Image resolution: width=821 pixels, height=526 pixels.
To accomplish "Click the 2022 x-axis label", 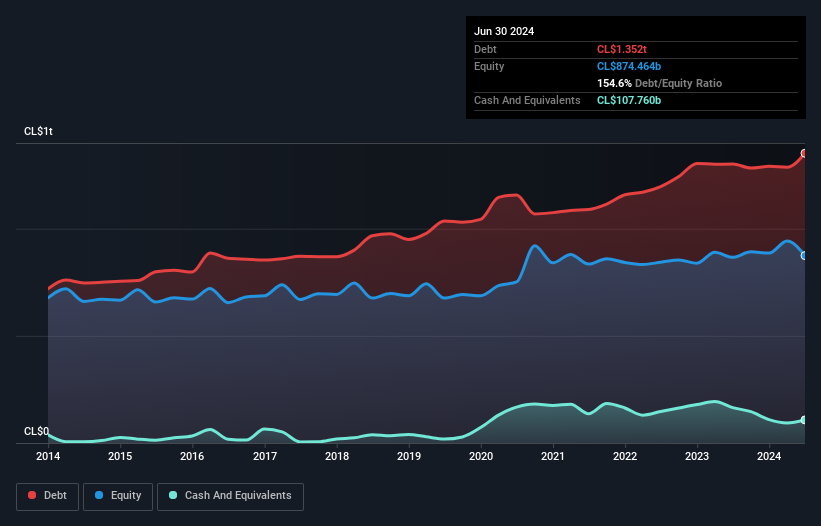I will 625,456.
